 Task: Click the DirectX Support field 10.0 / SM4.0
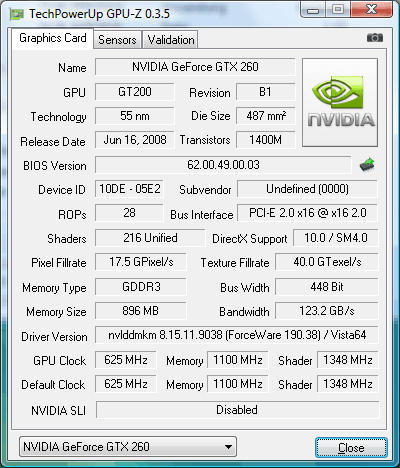[336, 238]
